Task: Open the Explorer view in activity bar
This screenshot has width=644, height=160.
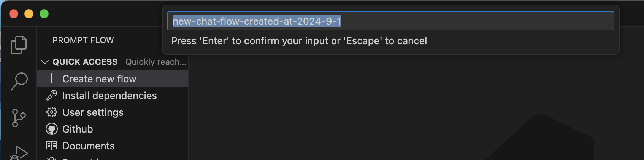Action: pyautogui.click(x=19, y=45)
